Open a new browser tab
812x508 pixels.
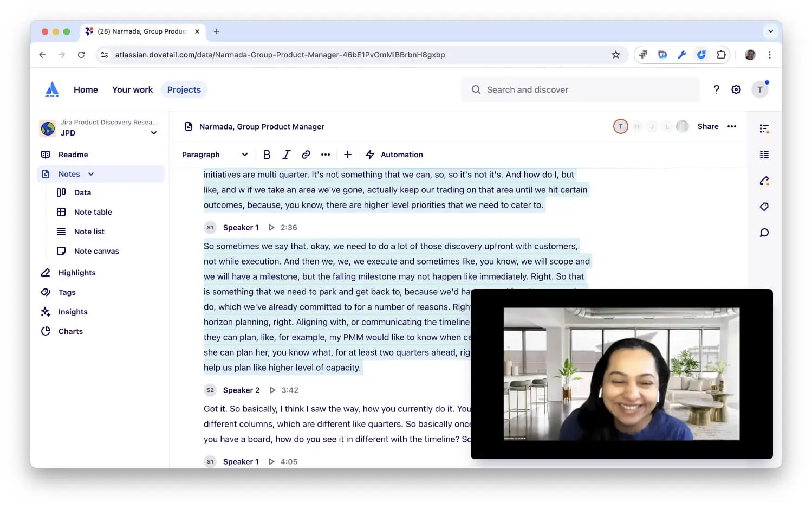click(x=216, y=31)
